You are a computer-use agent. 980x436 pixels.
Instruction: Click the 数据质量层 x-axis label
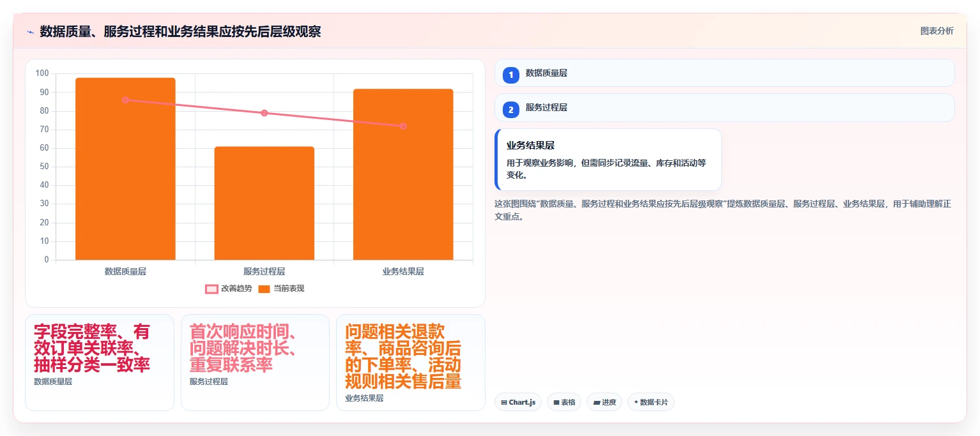pos(125,271)
